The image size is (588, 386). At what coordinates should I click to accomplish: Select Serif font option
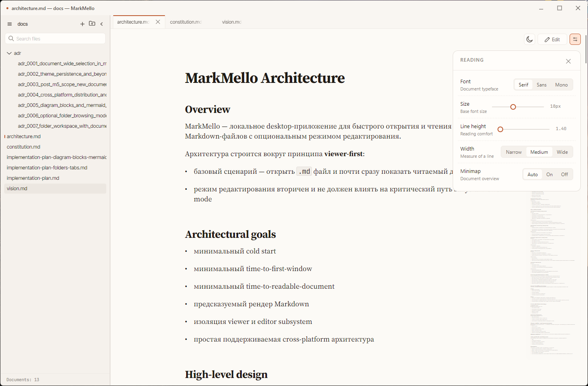pyautogui.click(x=524, y=85)
